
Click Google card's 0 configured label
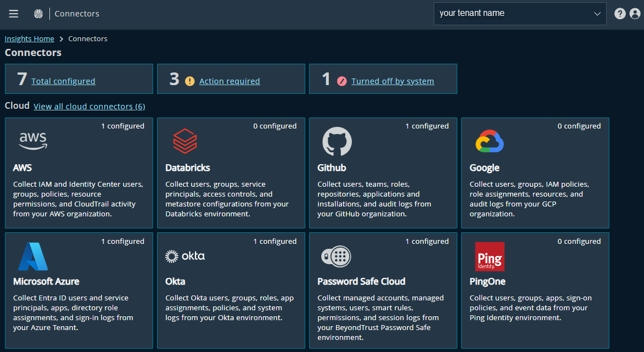pos(579,126)
